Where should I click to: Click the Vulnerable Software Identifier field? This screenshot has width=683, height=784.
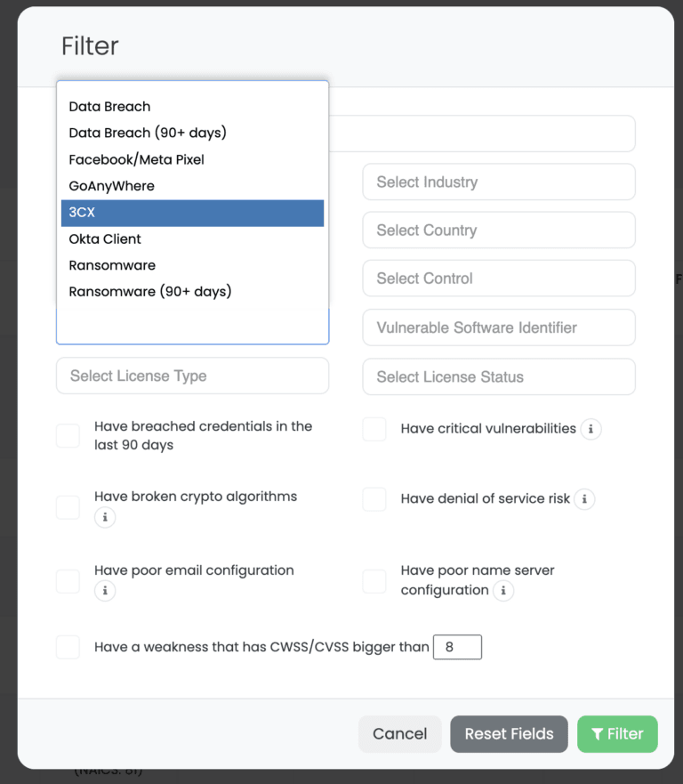[498, 327]
